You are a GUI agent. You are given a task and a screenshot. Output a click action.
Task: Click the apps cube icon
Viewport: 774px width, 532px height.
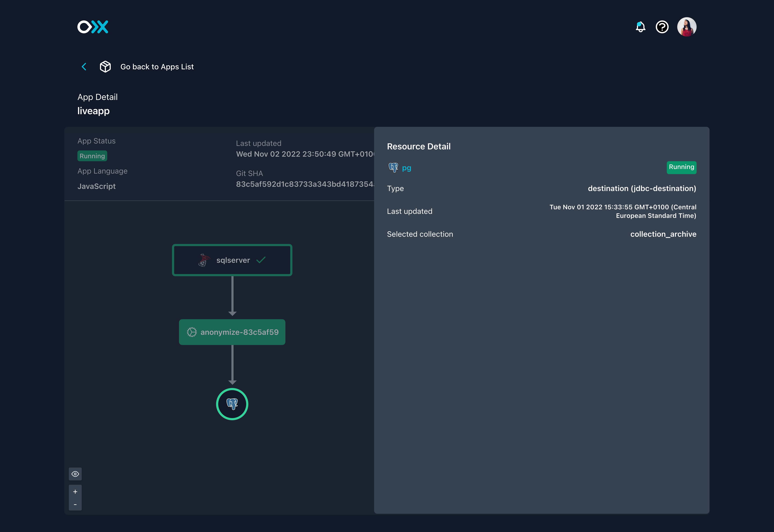click(x=105, y=67)
